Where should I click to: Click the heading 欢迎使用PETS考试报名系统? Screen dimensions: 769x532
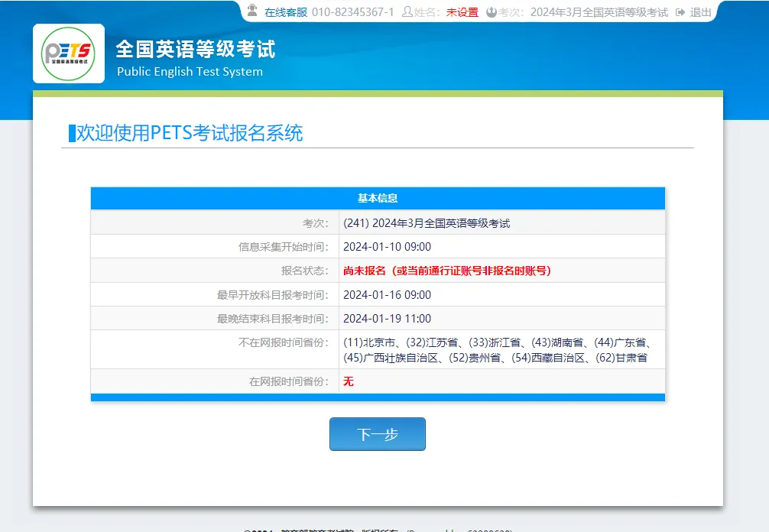(x=190, y=133)
